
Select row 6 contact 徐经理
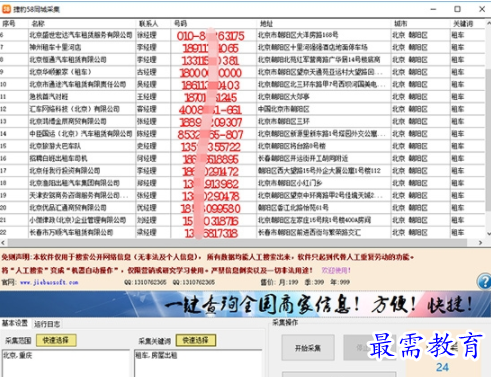click(147, 35)
